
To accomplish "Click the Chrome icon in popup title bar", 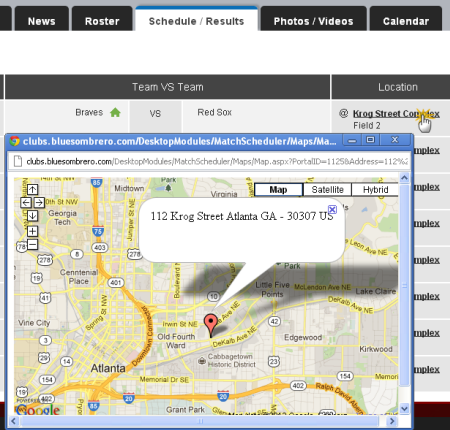I will click(15, 141).
